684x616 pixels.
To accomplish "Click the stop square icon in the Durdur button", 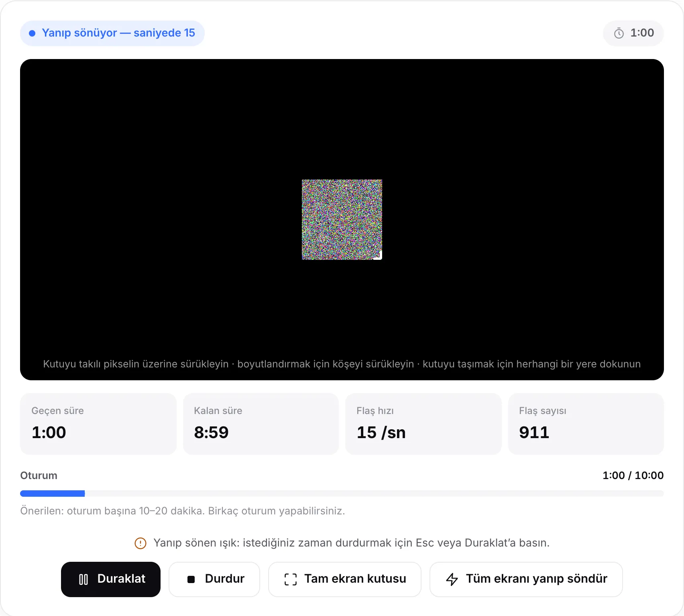I will 191,579.
